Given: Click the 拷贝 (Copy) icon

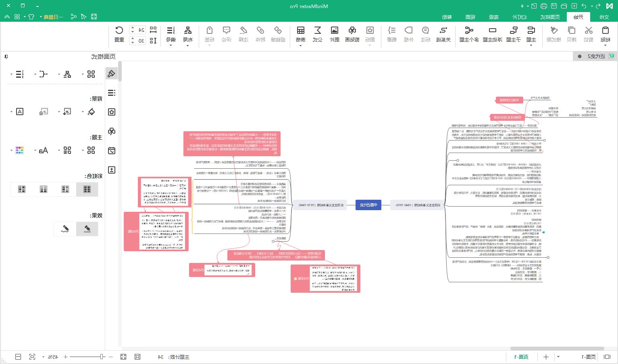Looking at the screenshot, I should click(x=572, y=31).
